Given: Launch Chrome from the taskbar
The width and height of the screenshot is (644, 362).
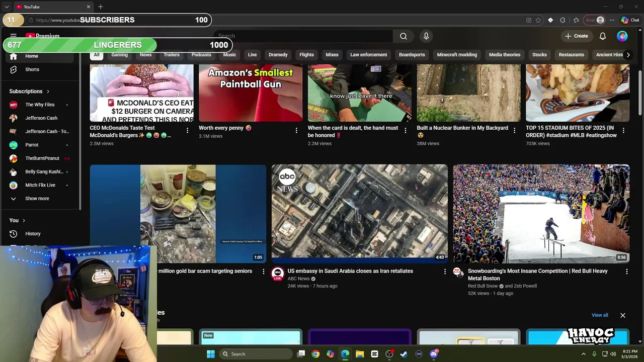Looking at the screenshot, I should click(x=315, y=354).
